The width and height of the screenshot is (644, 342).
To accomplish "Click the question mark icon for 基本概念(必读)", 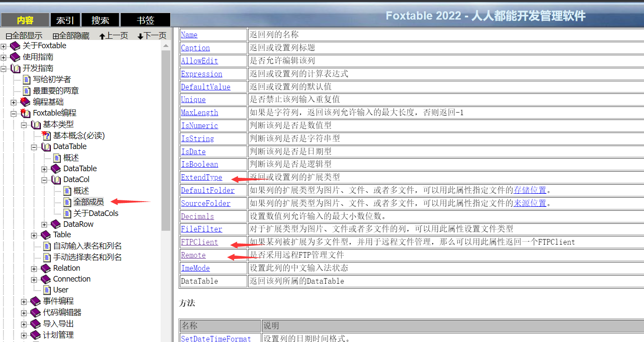I will pyautogui.click(x=46, y=136).
